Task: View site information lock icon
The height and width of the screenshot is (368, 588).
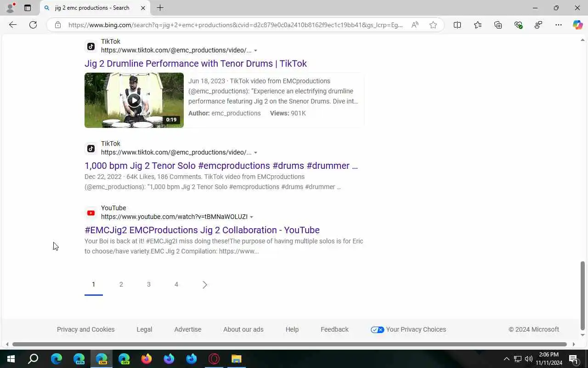Action: pyautogui.click(x=58, y=25)
